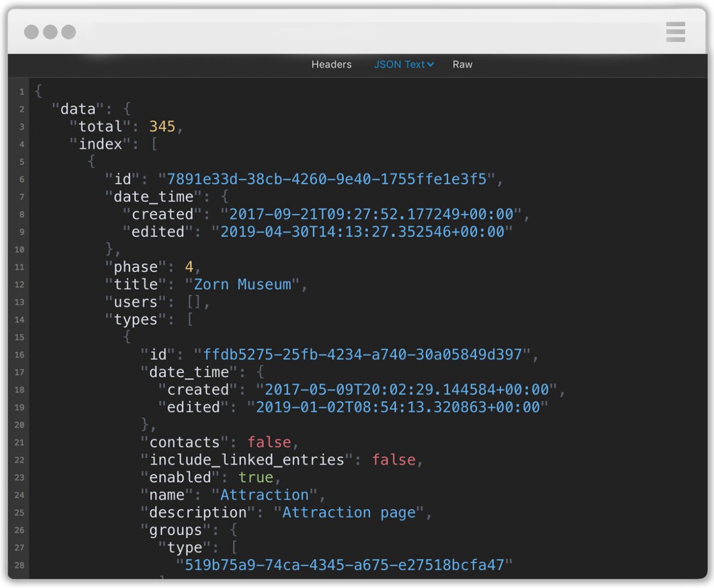The width and height of the screenshot is (714, 588).
Task: Select edited timestamp 2019-04-30T14:13:27.352546+00:00
Action: point(362,232)
